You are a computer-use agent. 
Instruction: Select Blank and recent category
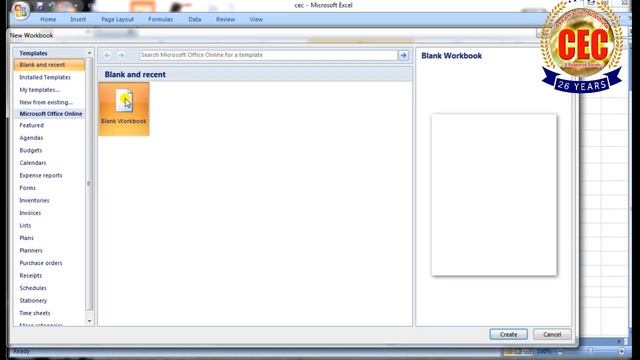pos(49,65)
